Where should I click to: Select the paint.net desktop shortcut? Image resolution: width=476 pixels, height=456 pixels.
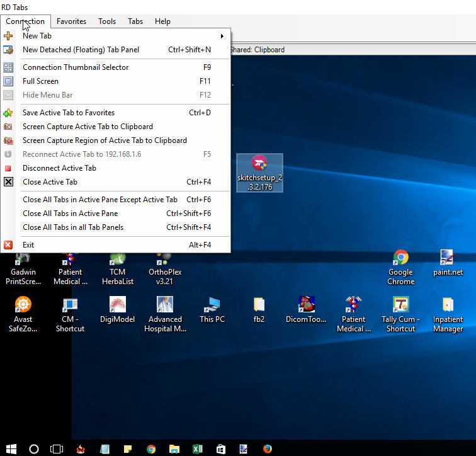tap(448, 263)
